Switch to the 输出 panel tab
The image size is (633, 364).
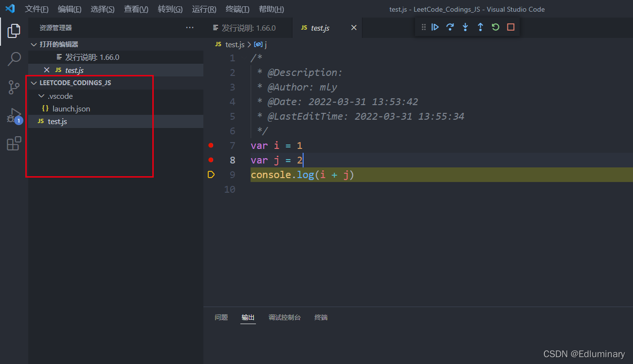pos(248,317)
